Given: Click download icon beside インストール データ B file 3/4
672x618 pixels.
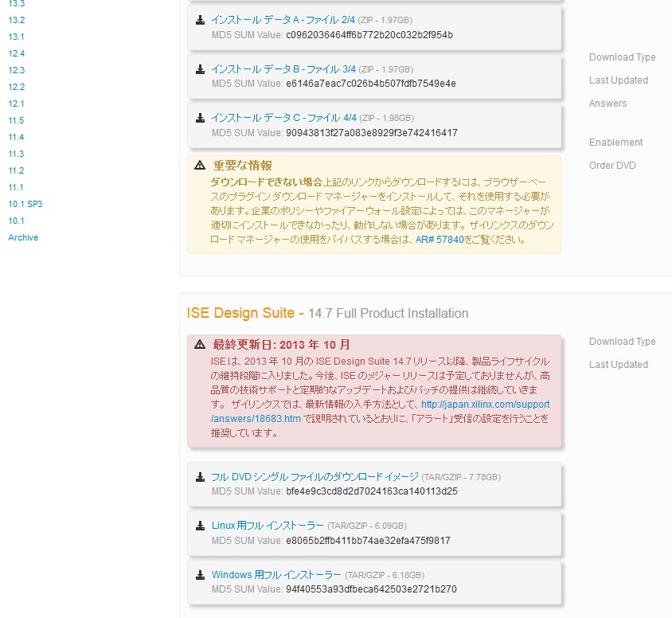Looking at the screenshot, I should 200,69.
